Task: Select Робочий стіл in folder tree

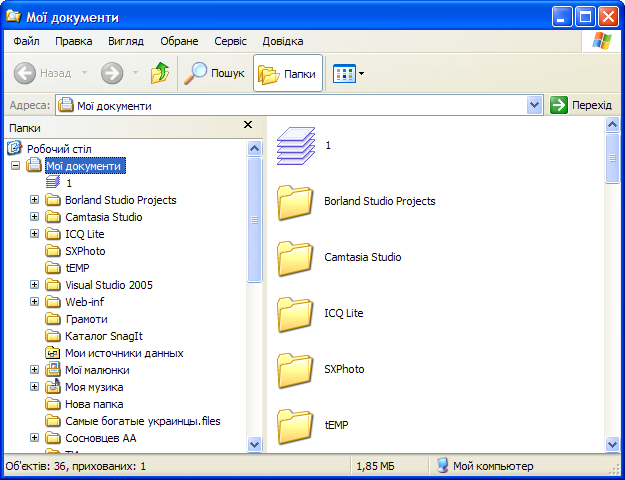Action: coord(59,149)
